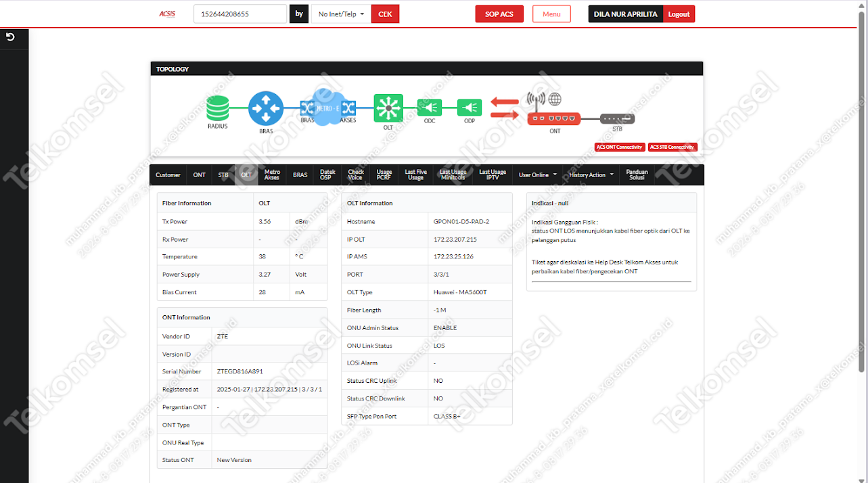The width and height of the screenshot is (868, 483).
Task: Select Temperature value 38
Action: point(262,256)
